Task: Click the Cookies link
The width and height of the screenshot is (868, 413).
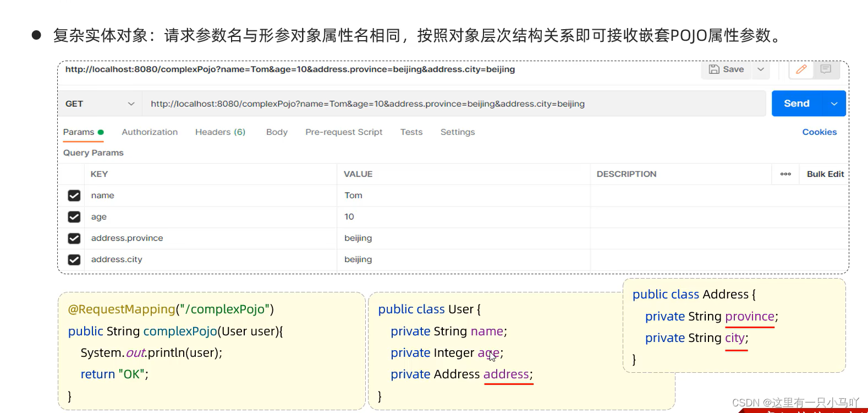Action: pos(819,132)
